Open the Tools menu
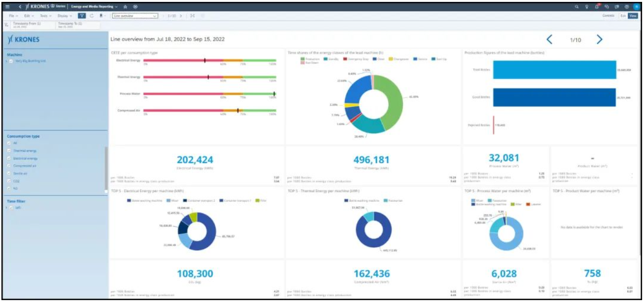This screenshot has height=302, width=644. [x=47, y=16]
